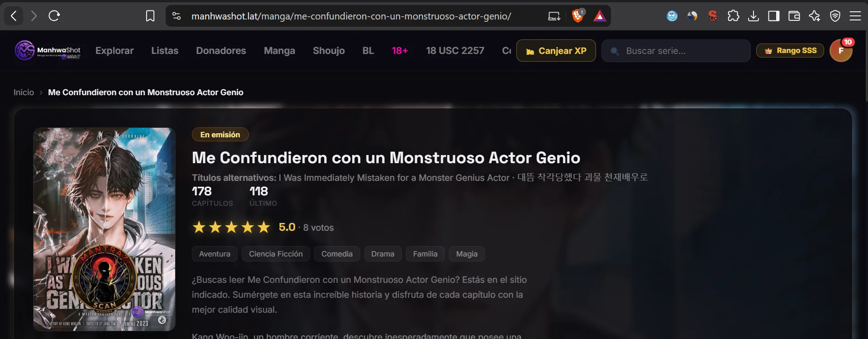Select the Ciencia Ficción genre tag
This screenshot has width=868, height=339.
276,254
